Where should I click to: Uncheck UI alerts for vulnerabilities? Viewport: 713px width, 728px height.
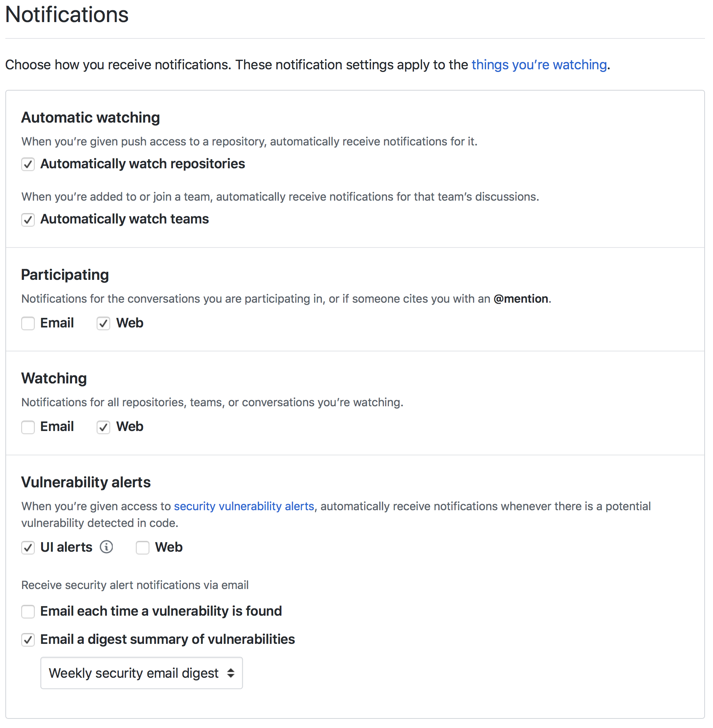click(28, 548)
